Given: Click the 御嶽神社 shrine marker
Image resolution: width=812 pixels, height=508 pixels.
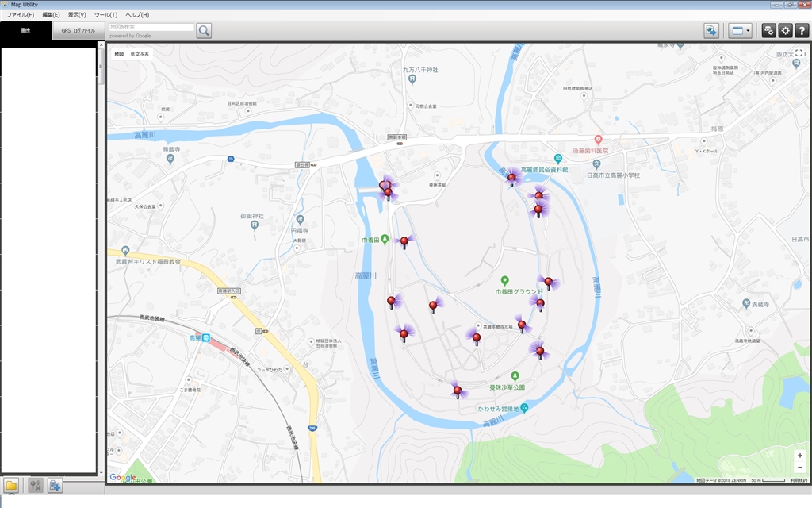Looking at the screenshot, I should pyautogui.click(x=255, y=225).
